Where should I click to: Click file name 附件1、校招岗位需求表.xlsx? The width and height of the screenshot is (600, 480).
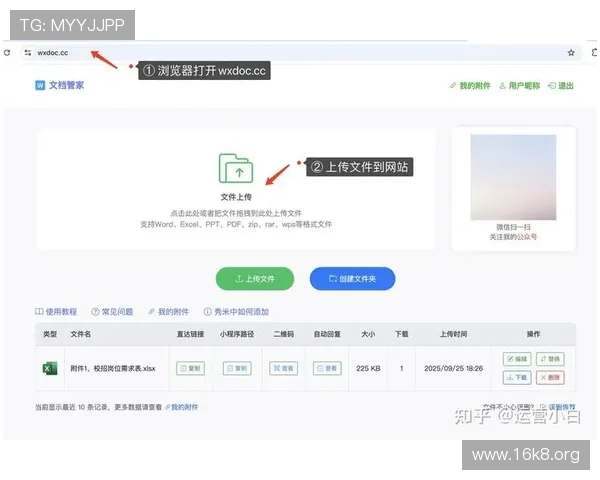point(113,368)
